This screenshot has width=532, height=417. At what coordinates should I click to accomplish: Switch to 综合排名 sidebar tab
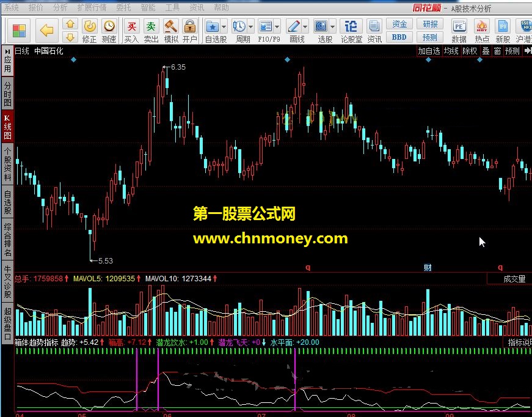[x=7, y=240]
